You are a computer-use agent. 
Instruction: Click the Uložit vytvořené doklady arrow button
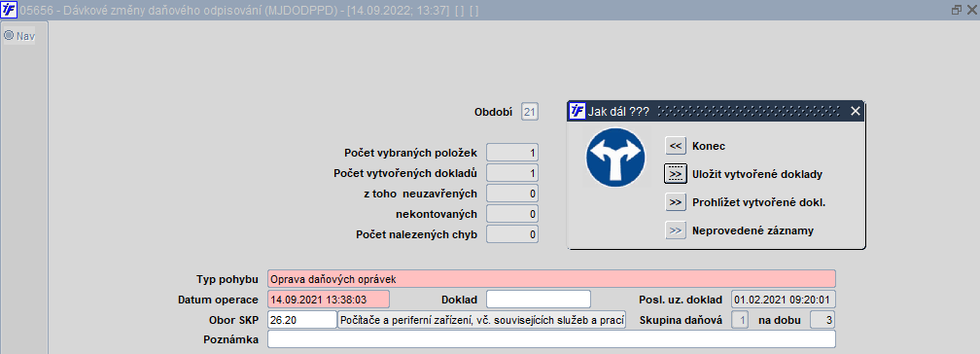coord(675,174)
